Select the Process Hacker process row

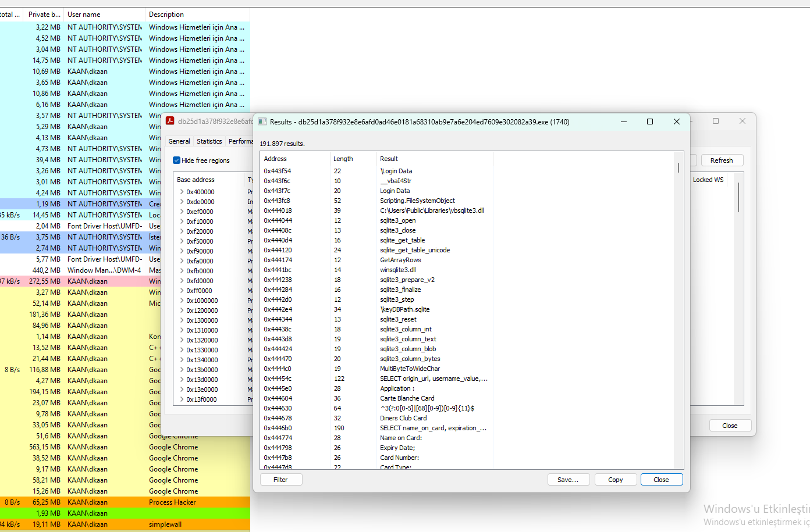click(x=125, y=502)
